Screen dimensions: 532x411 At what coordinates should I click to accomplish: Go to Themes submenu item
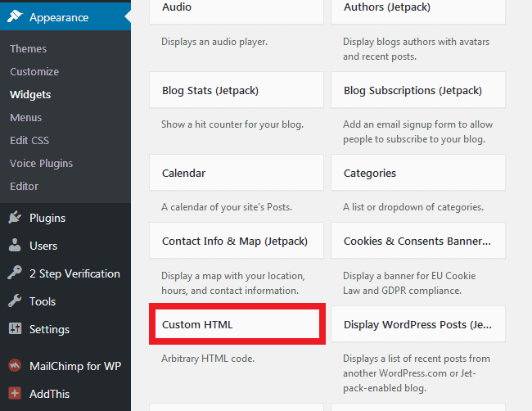pos(28,48)
